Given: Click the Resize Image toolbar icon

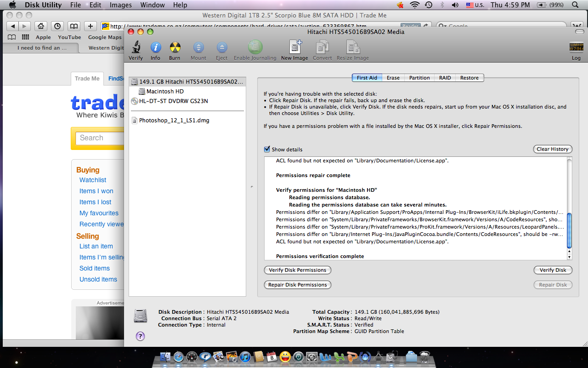Looking at the screenshot, I should [353, 47].
